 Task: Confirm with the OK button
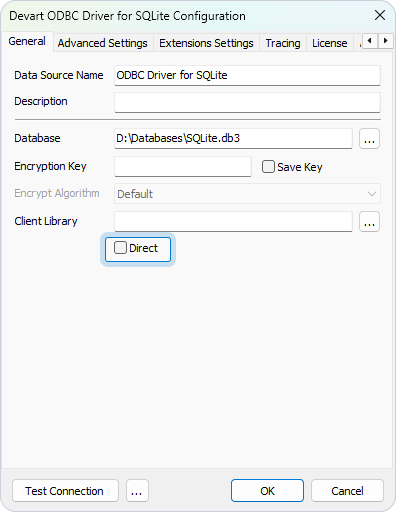pos(267,491)
